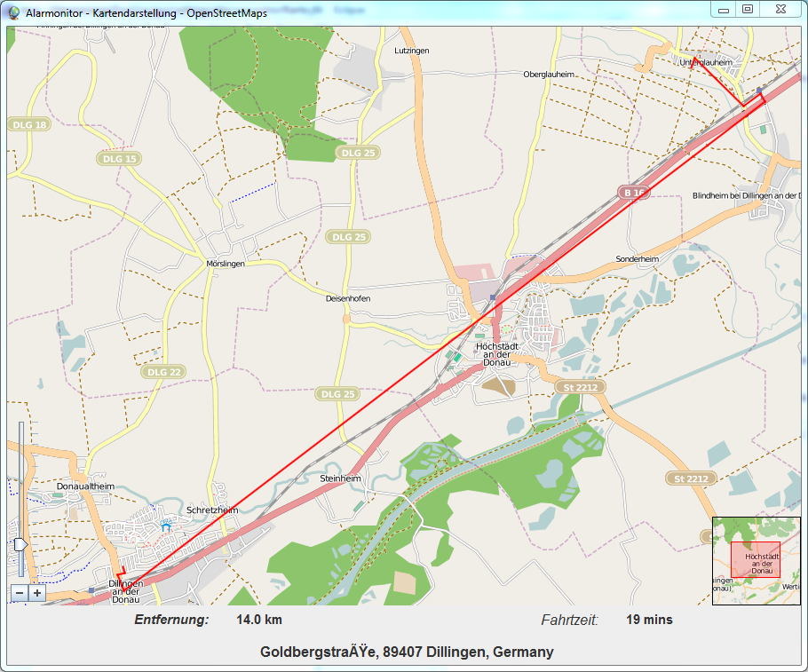
Task: Maximize the Alarmonitor window
Action: [748, 9]
